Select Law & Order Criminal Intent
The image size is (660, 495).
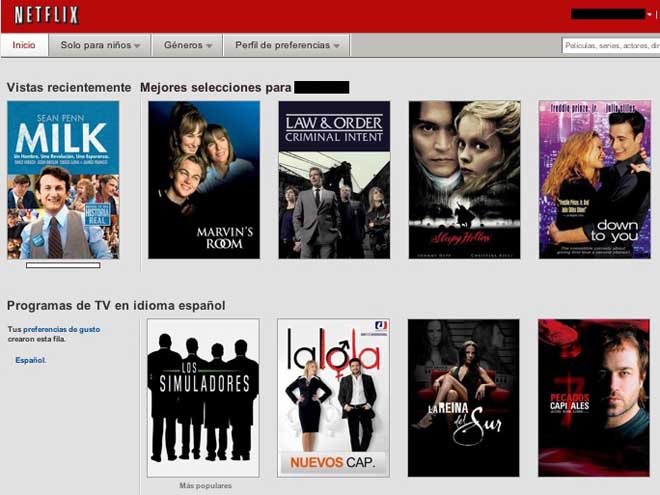(334, 179)
